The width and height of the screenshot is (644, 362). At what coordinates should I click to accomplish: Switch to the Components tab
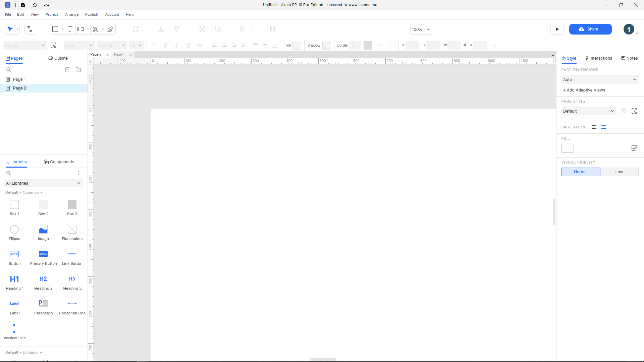tap(59, 162)
